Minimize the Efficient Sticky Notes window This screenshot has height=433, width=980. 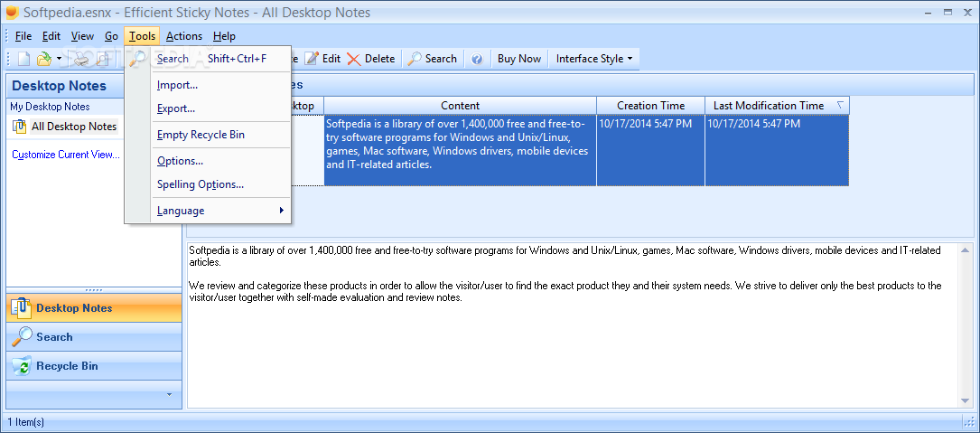[x=929, y=11]
